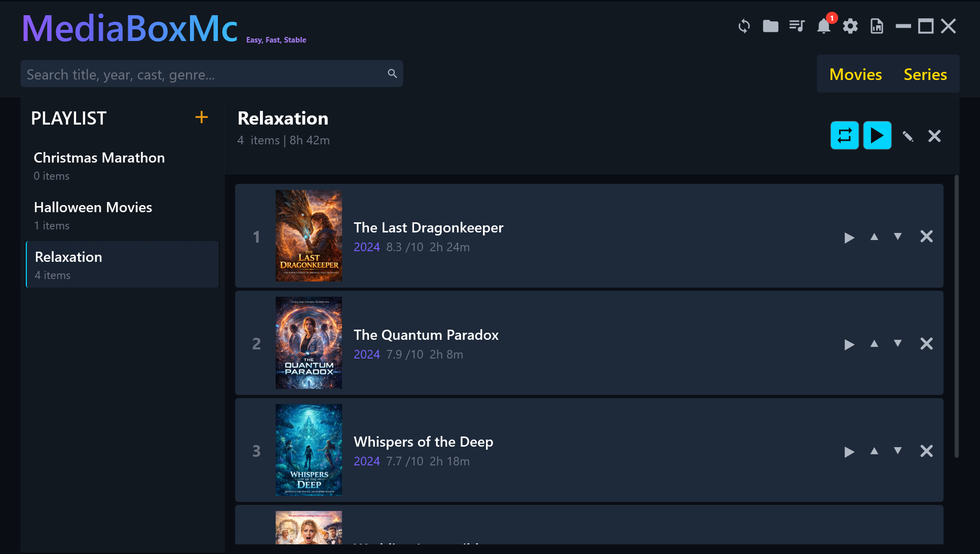
Task: Move The Quantum Paradox up
Action: click(874, 344)
